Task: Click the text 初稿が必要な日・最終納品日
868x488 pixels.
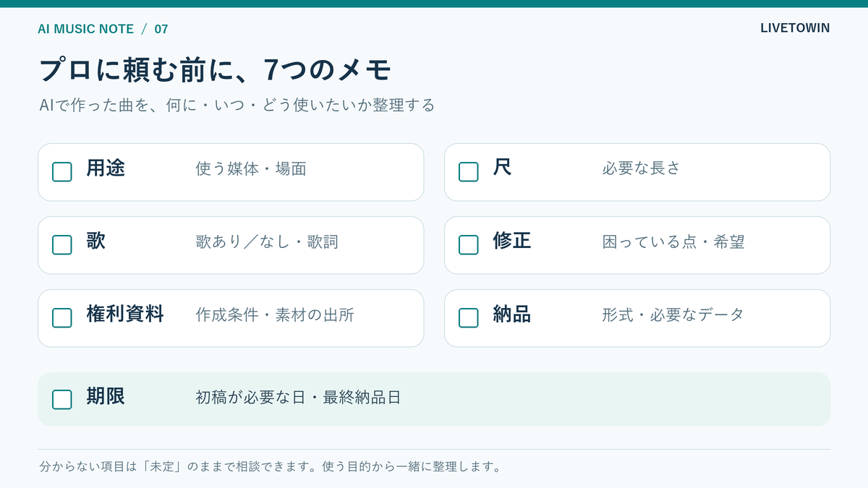Action: pyautogui.click(x=298, y=398)
